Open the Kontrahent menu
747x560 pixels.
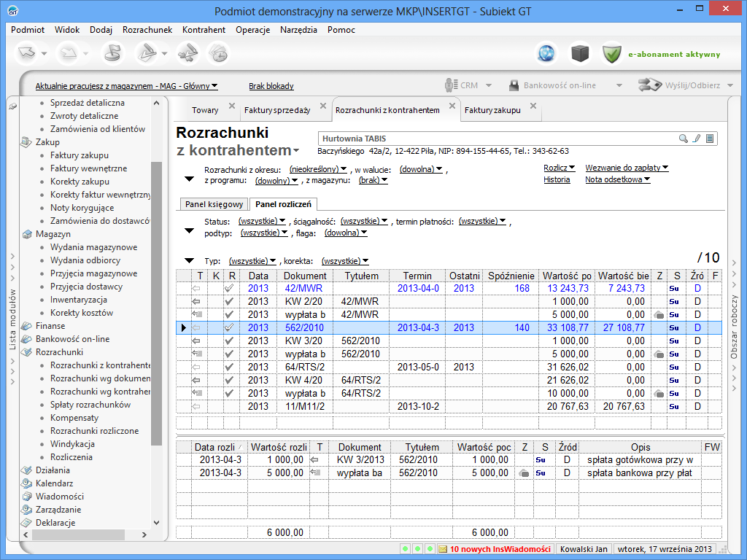(204, 30)
